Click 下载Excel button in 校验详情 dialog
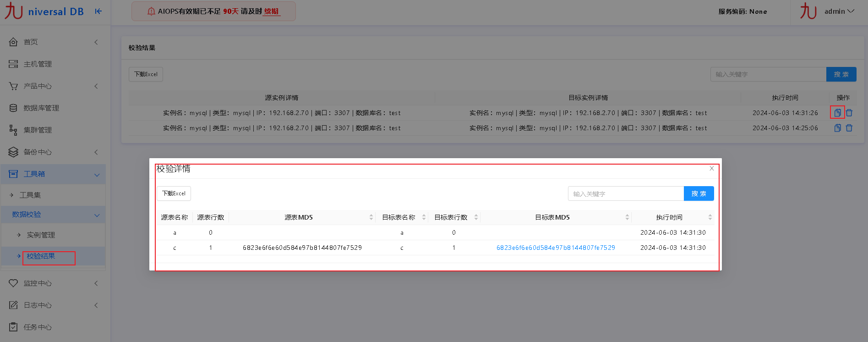 [x=174, y=193]
